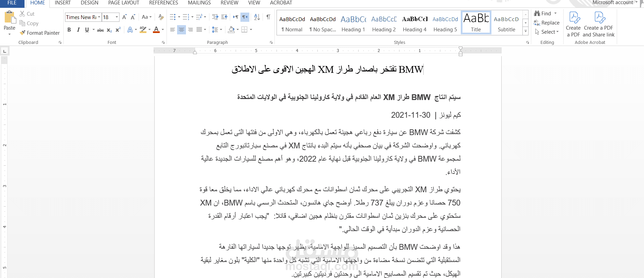
Task: Click the Paste clipboard icon
Action: pos(10,17)
